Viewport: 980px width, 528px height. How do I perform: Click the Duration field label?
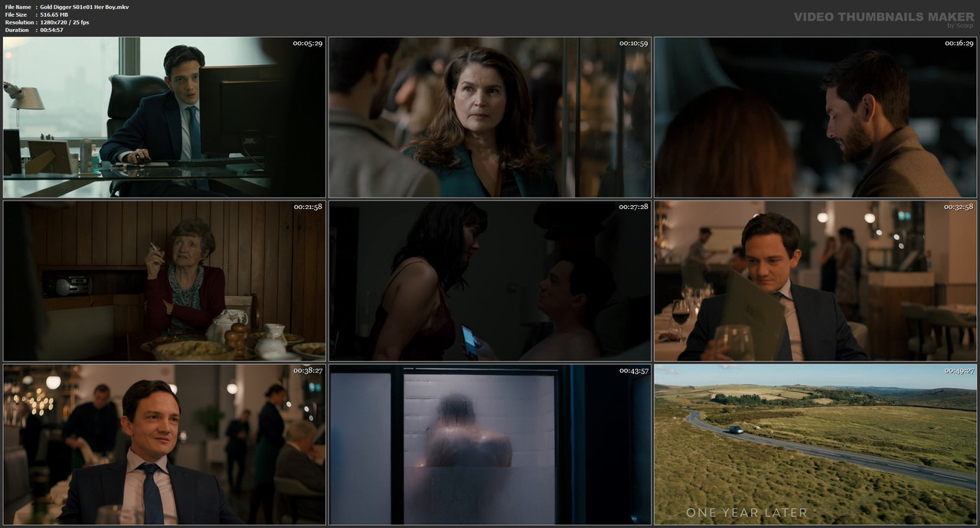(x=17, y=30)
